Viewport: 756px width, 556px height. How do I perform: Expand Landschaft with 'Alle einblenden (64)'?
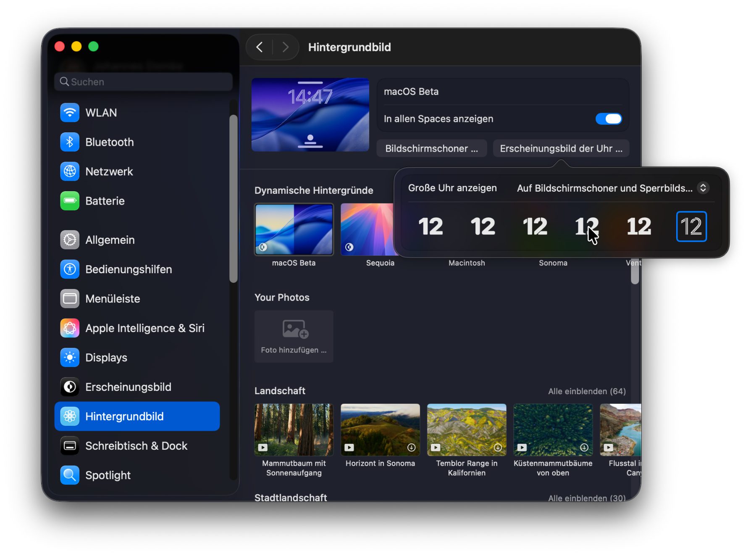click(x=587, y=391)
